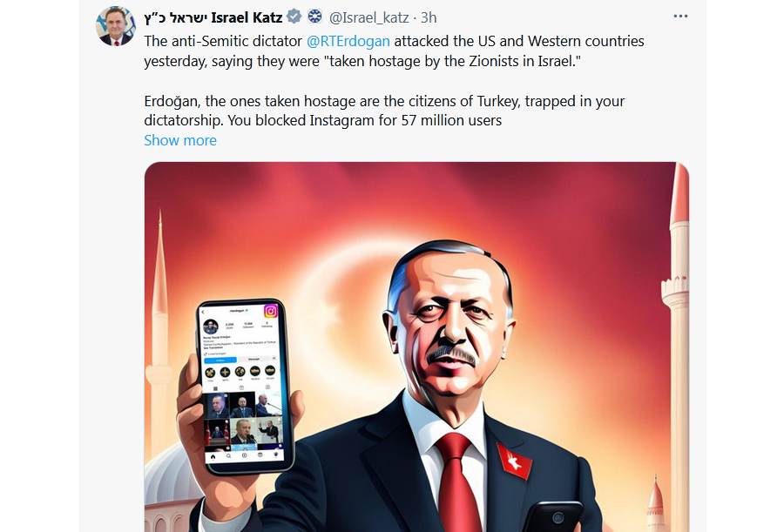Open the three-dot More options menu
784x532 pixels.
point(680,17)
